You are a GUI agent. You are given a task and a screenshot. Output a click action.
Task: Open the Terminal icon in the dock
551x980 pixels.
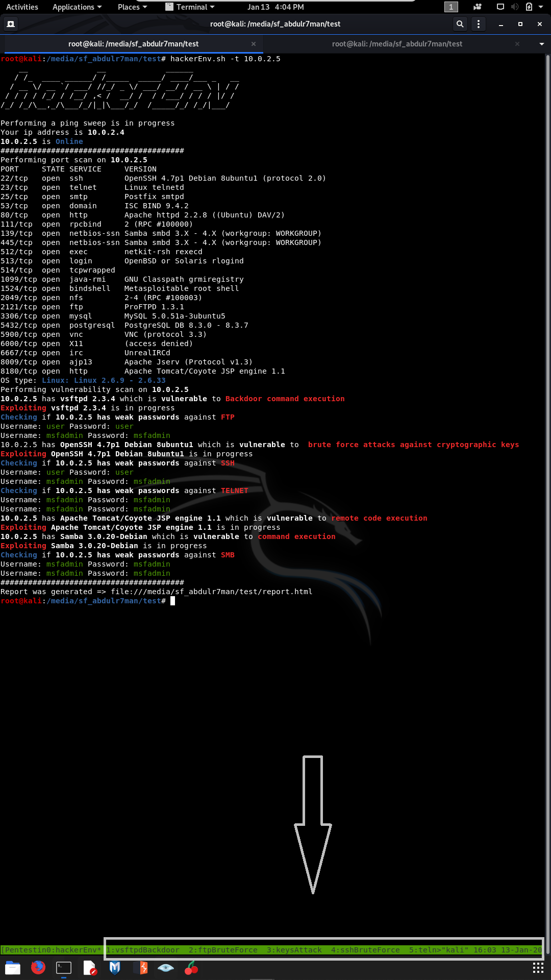[64, 967]
